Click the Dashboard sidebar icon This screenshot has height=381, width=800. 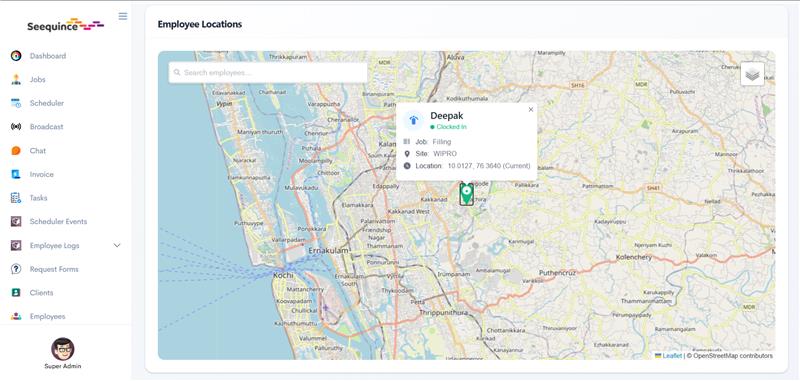pos(16,56)
